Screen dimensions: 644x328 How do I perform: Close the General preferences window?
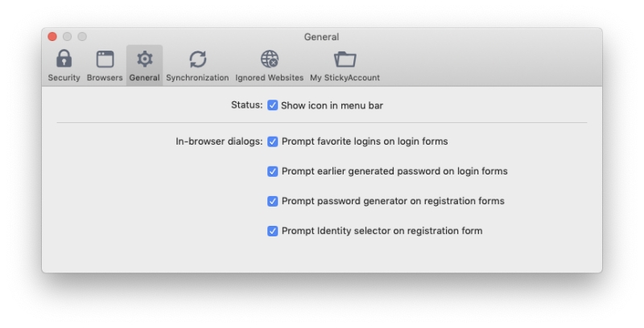[52, 36]
